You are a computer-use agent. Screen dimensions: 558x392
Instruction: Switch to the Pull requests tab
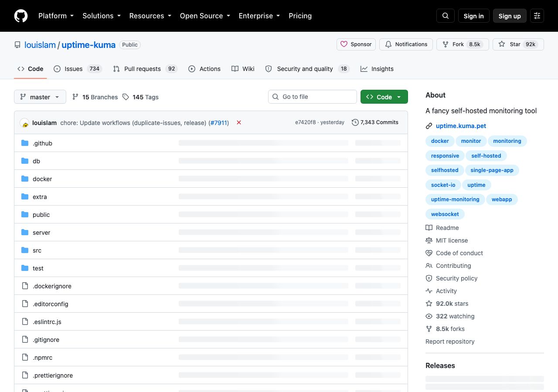(x=145, y=69)
